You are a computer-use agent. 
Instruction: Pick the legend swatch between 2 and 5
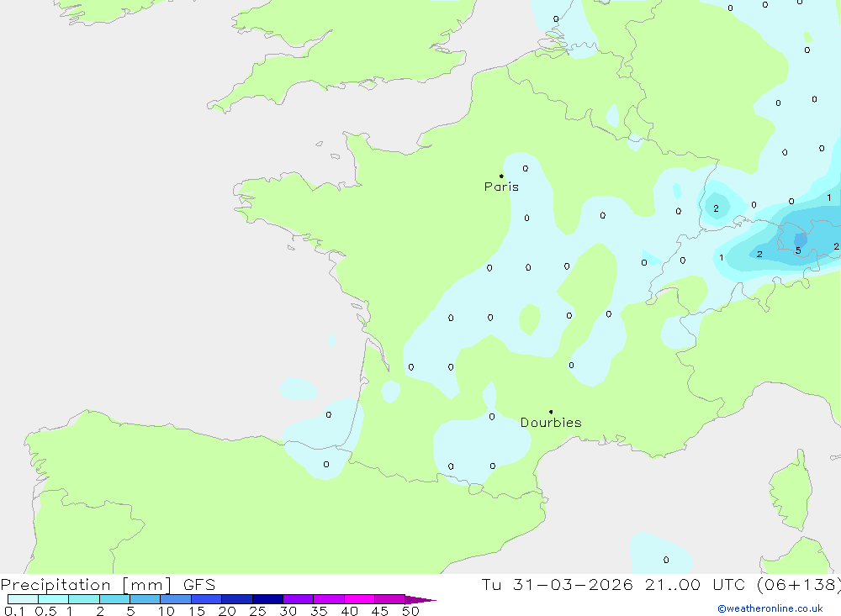coord(114,599)
